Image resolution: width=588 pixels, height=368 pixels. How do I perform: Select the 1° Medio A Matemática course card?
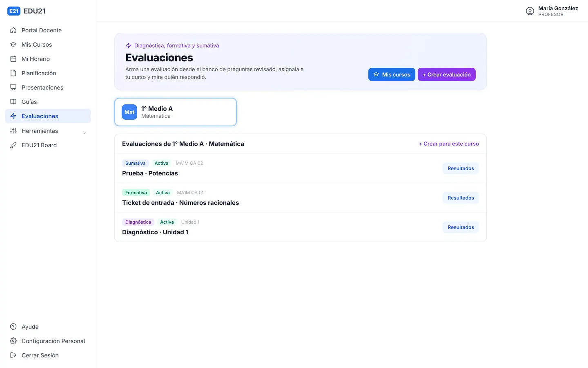coord(176,112)
